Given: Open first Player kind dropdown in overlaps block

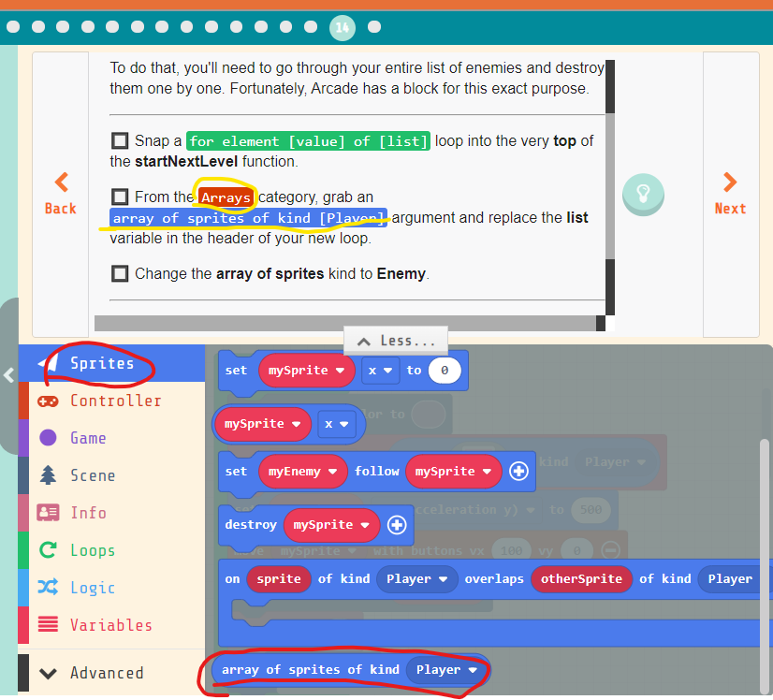Looking at the screenshot, I should [416, 578].
